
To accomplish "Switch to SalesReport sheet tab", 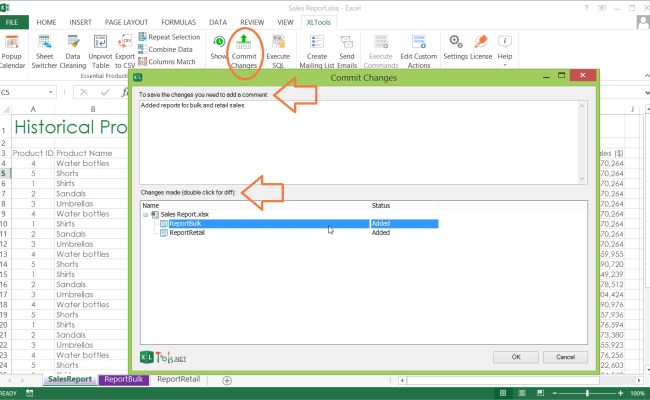I will point(70,379).
